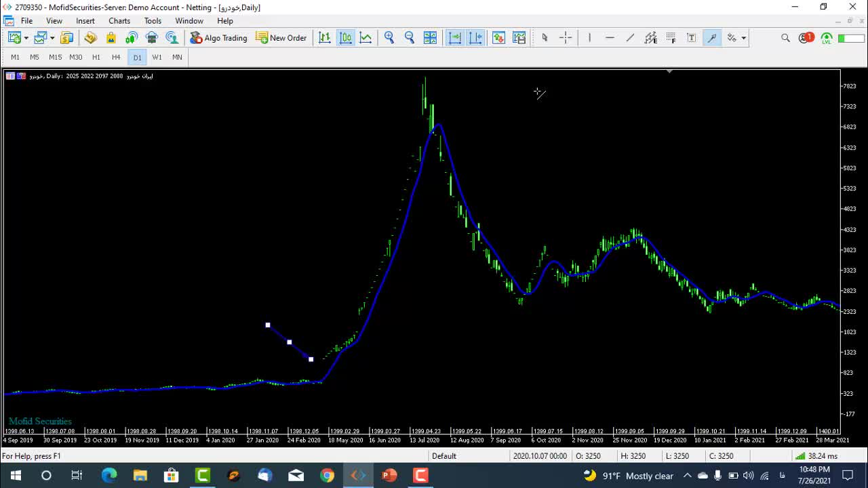Select the text label tool
This screenshot has width=868, height=488.
coord(691,38)
